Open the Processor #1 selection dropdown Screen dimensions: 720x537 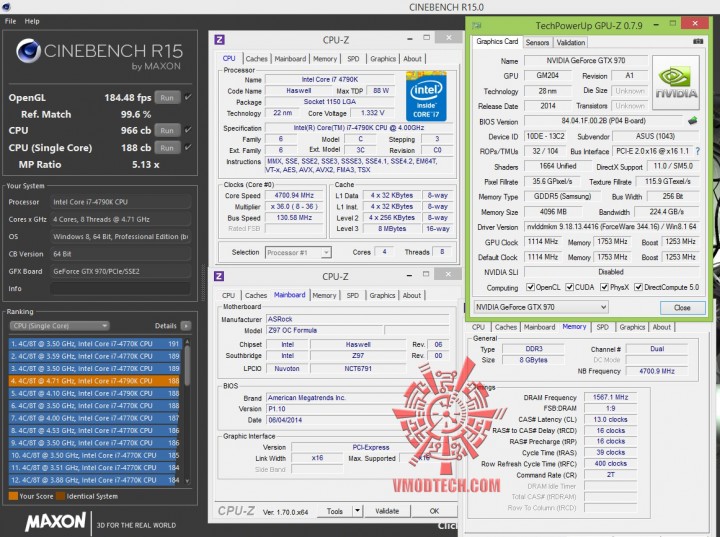[x=298, y=253]
